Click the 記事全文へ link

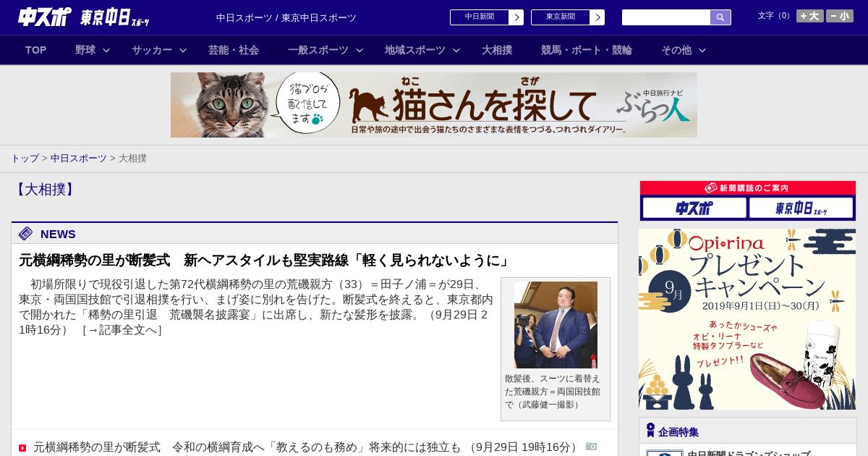click(122, 330)
